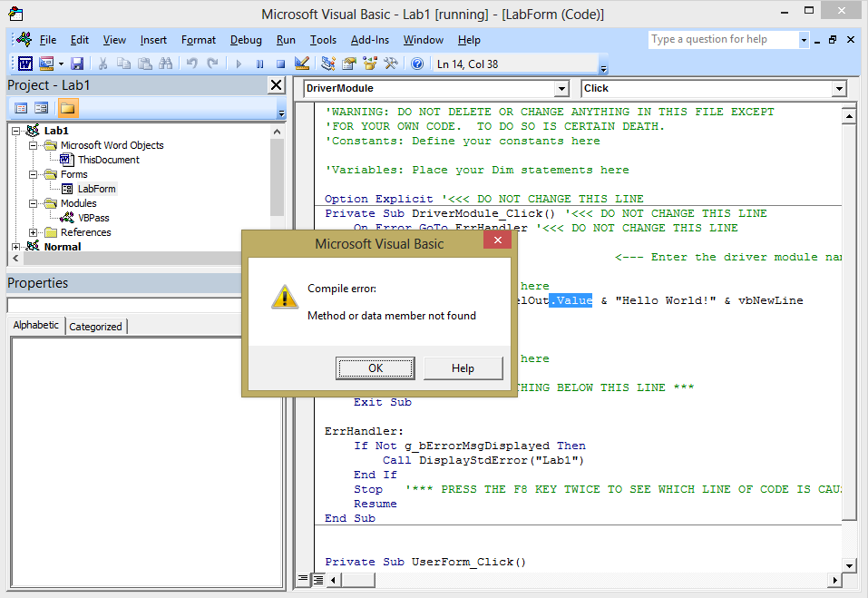Click the Toggle Folders icon
This screenshot has width=868, height=598.
[68, 108]
